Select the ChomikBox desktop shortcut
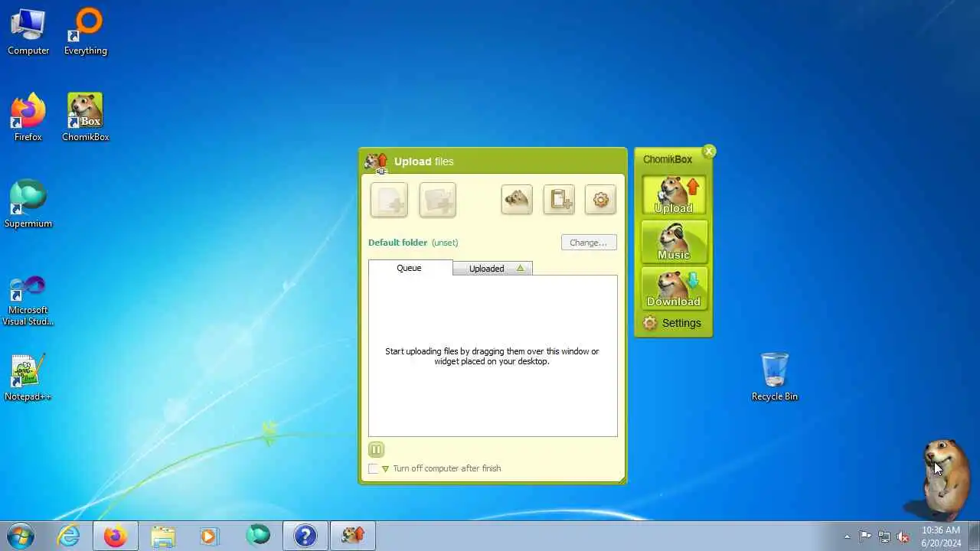The image size is (980, 551). click(x=86, y=118)
